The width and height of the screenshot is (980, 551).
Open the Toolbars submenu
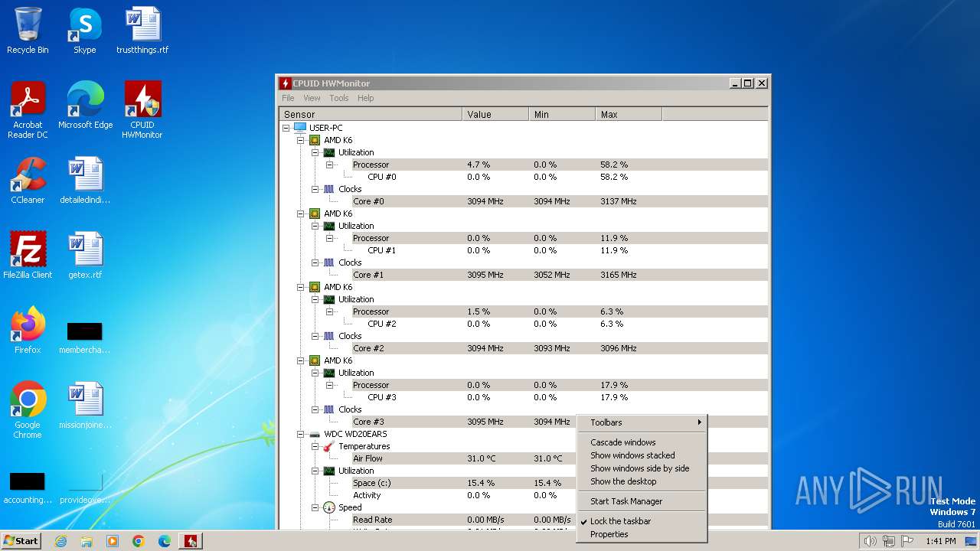[x=642, y=422]
